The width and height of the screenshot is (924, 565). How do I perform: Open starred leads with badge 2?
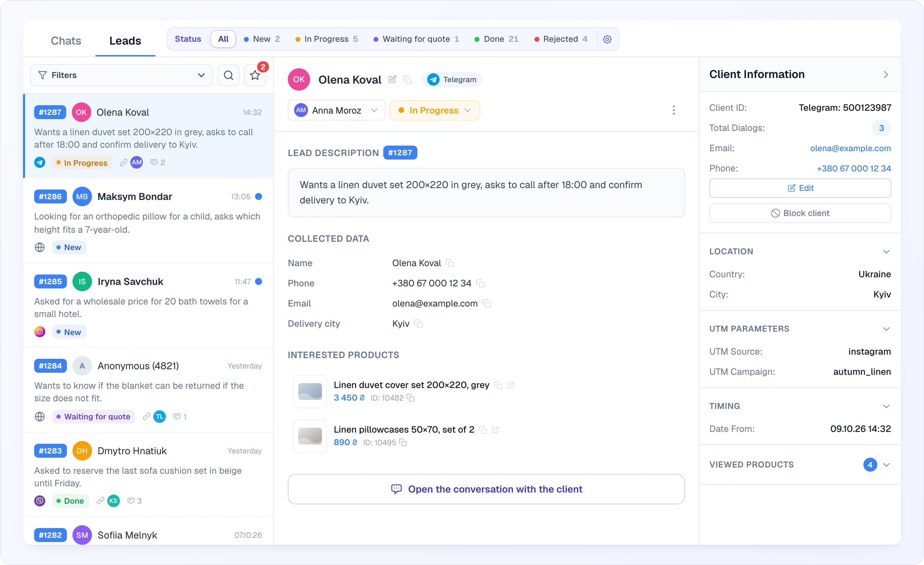[x=255, y=75]
